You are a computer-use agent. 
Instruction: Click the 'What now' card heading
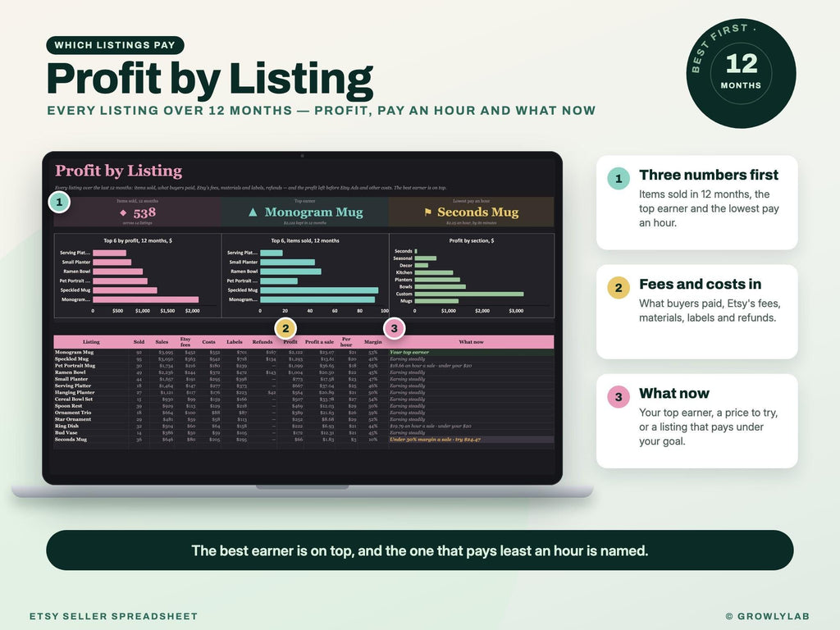click(674, 393)
